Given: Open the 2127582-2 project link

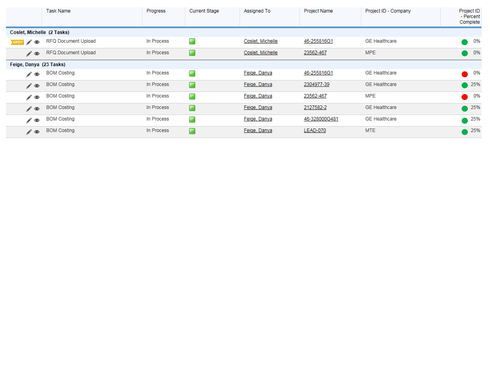Looking at the screenshot, I should point(315,107).
